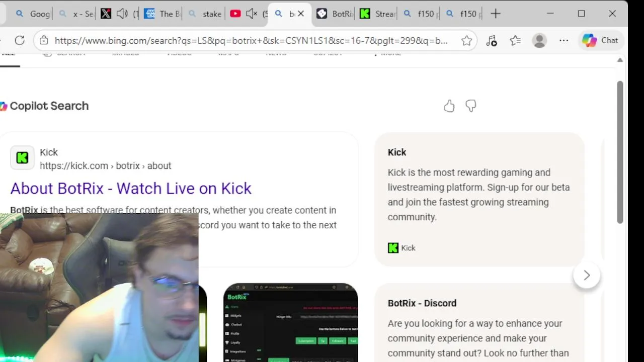Add this page to favorites star
Screen dimensions: 644x362
[x=466, y=41]
